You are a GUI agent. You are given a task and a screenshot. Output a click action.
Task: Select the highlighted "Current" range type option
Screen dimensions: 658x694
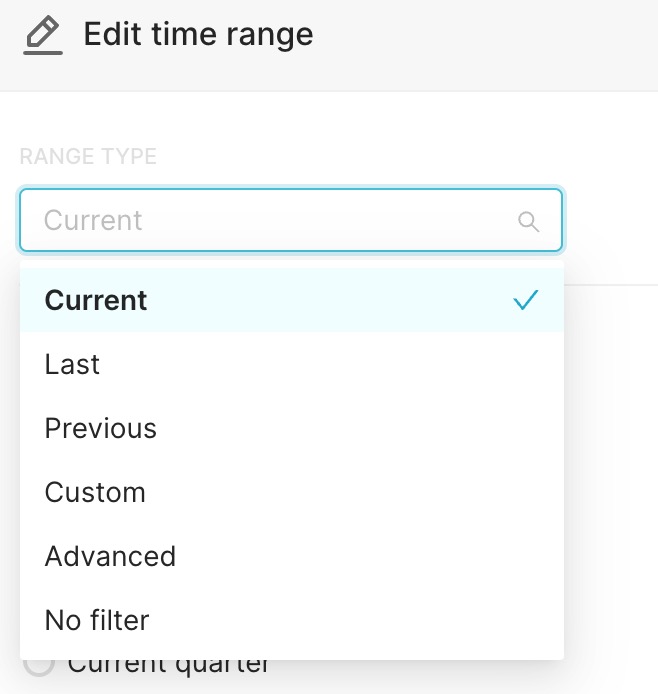point(96,300)
